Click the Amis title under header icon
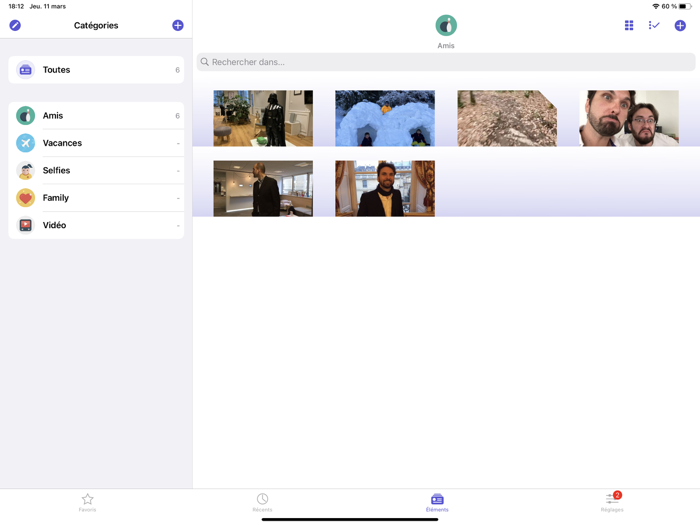 point(446,46)
